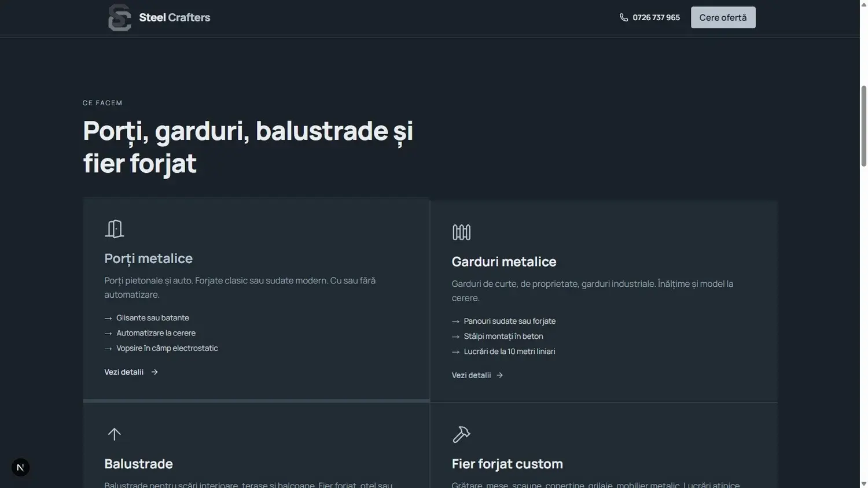Click the main heading Porți, garduri, balustrade
The width and height of the screenshot is (868, 488).
(x=248, y=147)
